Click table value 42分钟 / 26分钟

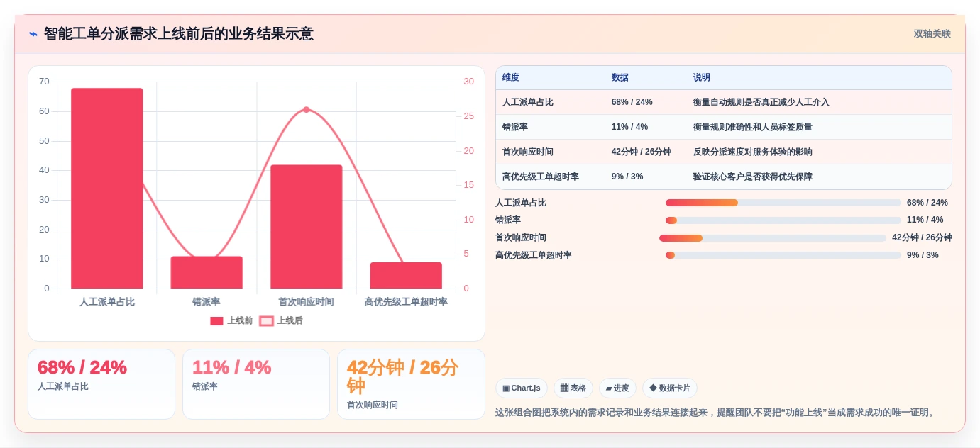tap(642, 152)
